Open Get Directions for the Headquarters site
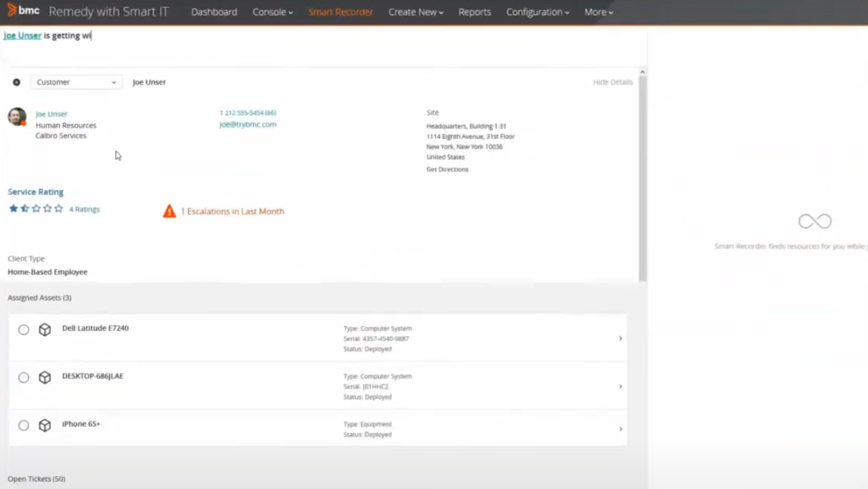The image size is (868, 489). click(446, 169)
